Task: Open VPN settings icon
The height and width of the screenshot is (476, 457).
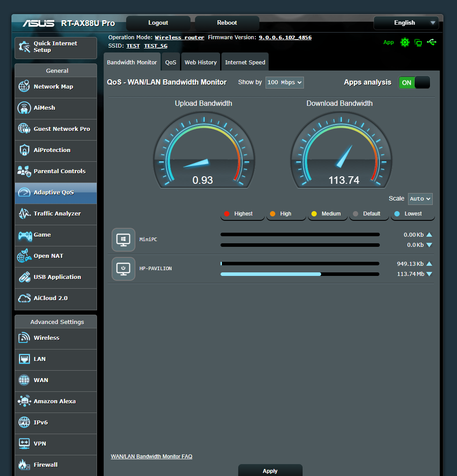Action: click(24, 443)
